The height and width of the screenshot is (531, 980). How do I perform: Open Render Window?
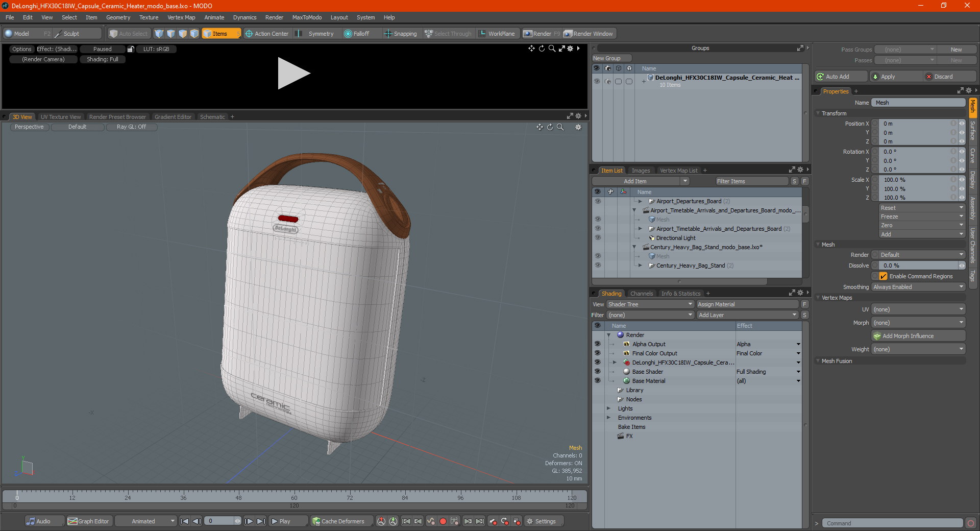589,34
